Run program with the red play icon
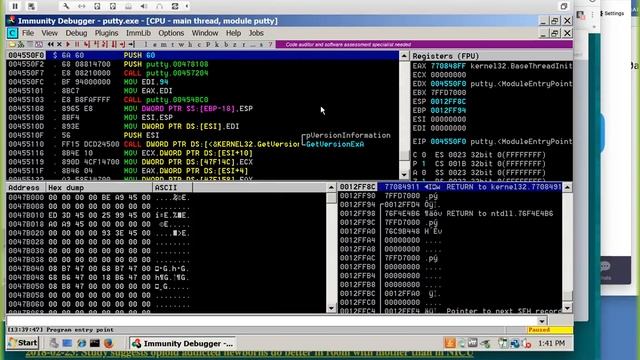Image resolution: width=640 pixels, height=360 pixels. pyautogui.click(x=68, y=44)
